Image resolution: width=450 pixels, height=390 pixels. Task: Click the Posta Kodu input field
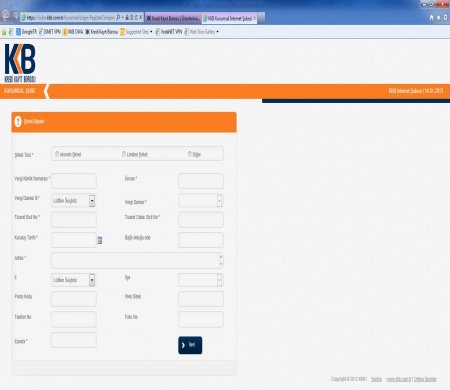click(x=74, y=299)
